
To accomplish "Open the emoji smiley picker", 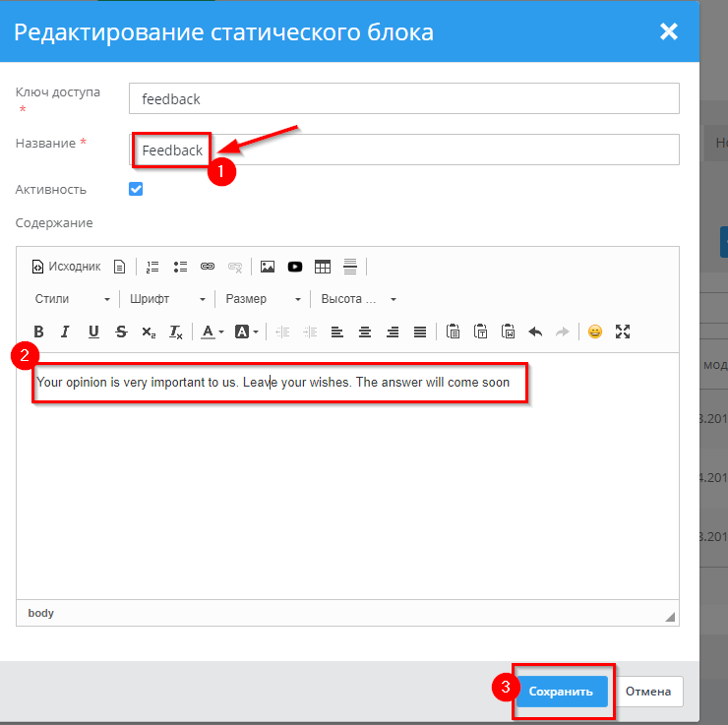I will click(595, 332).
